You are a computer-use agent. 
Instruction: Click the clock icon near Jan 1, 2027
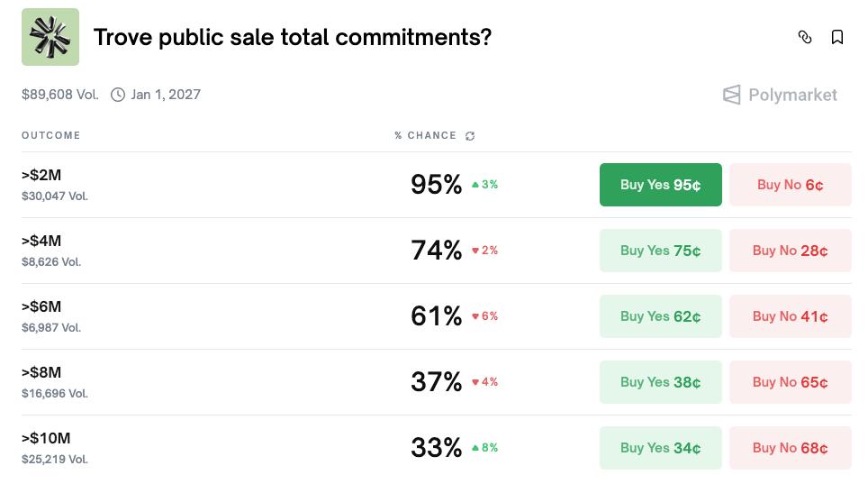coord(118,95)
